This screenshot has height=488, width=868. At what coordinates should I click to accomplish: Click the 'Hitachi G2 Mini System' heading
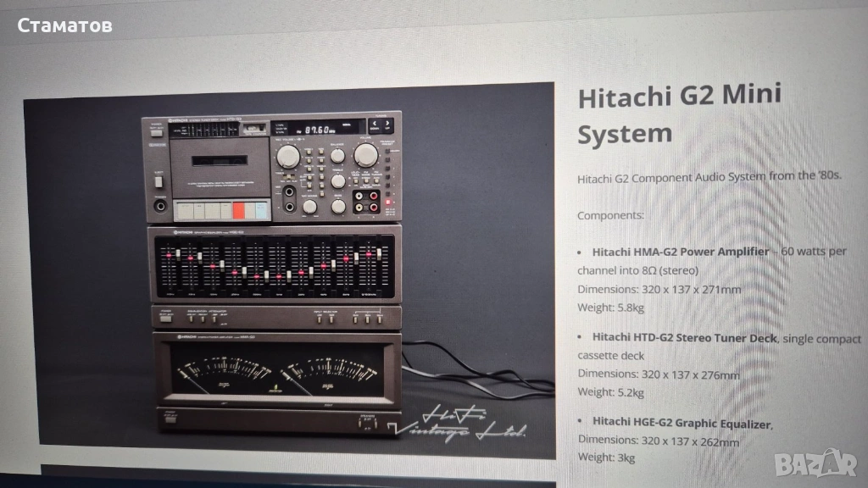[679, 114]
